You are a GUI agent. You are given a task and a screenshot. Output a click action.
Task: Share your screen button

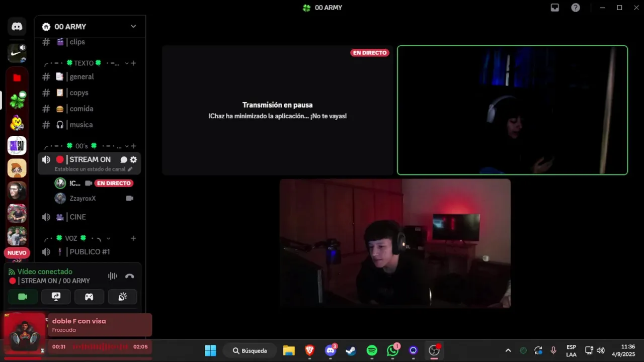[56, 297]
